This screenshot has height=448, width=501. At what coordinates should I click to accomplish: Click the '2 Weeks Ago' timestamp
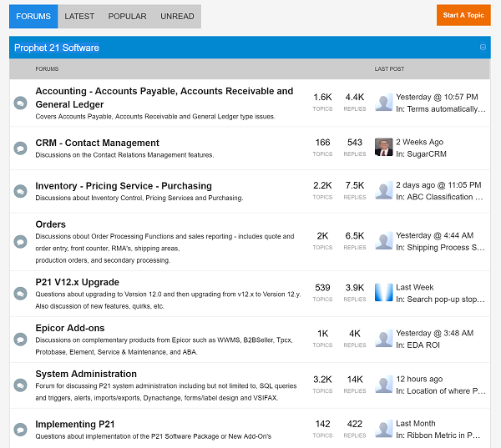click(x=419, y=142)
